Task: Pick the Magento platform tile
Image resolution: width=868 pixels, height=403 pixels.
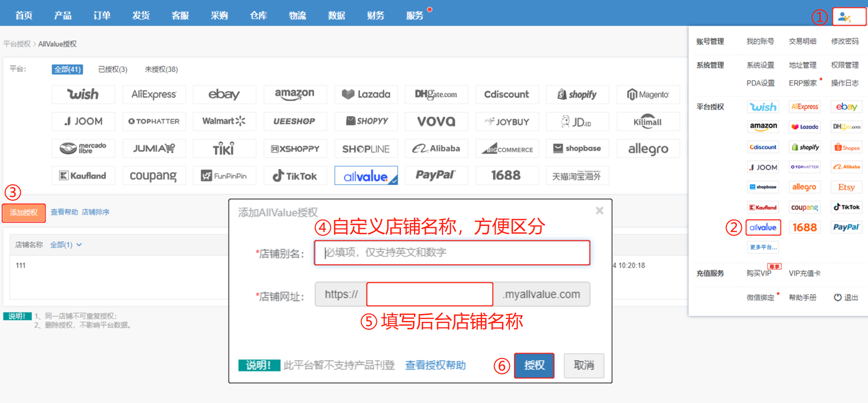Action: tap(648, 94)
